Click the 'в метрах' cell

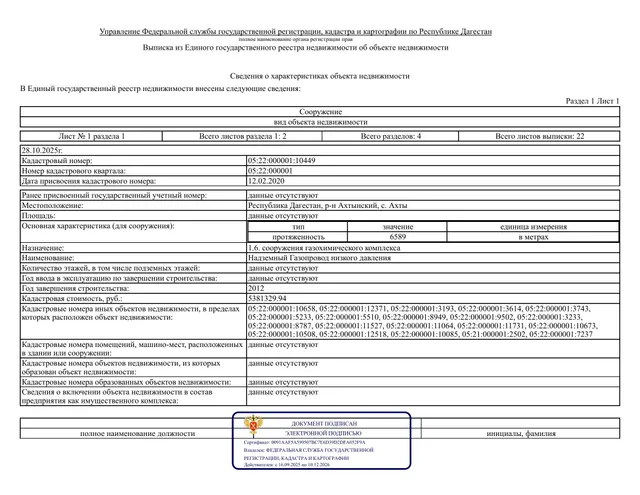[533, 237]
